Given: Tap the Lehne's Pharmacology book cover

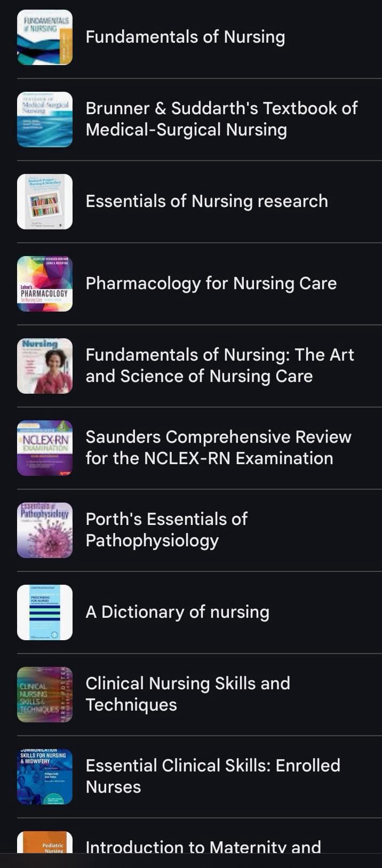Looking at the screenshot, I should tap(45, 284).
